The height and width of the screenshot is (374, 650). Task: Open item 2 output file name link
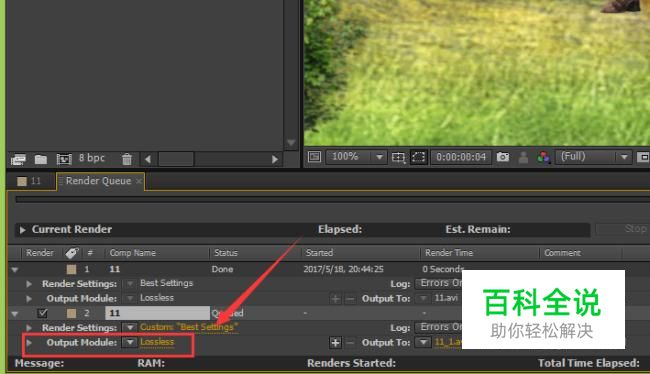pyautogui.click(x=448, y=342)
